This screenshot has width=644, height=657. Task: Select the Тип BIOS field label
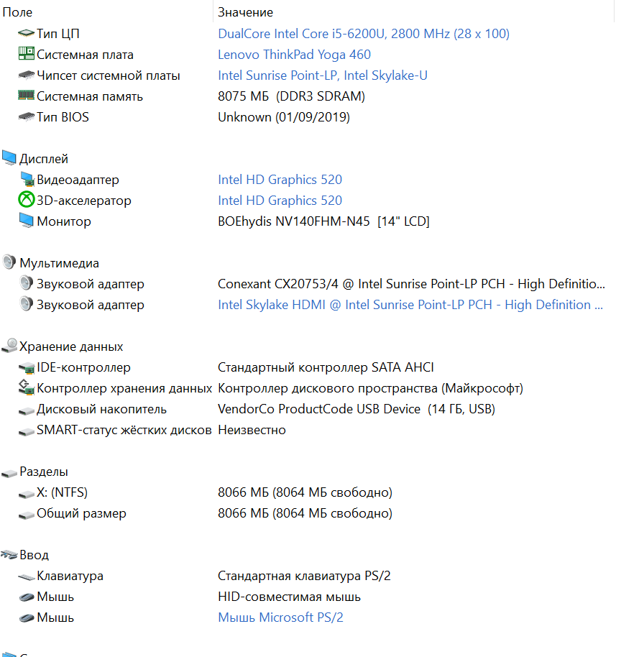click(63, 117)
